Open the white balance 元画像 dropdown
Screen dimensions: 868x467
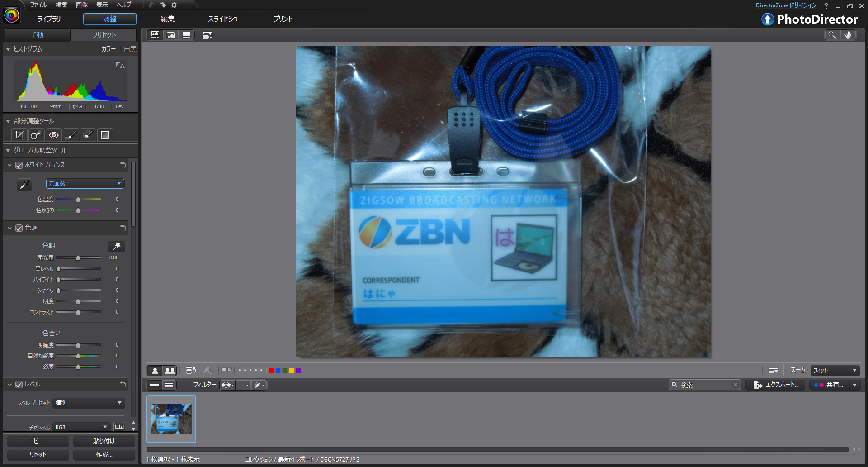[85, 184]
